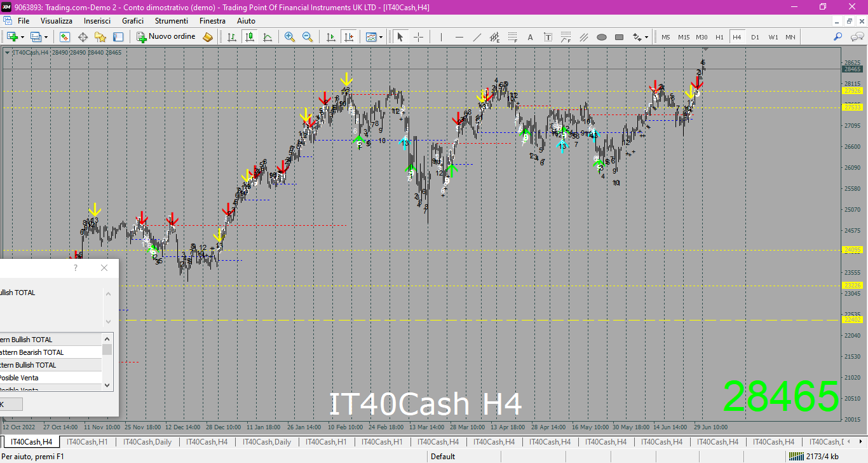
Task: Switch timeframe to M30
Action: [x=702, y=37]
